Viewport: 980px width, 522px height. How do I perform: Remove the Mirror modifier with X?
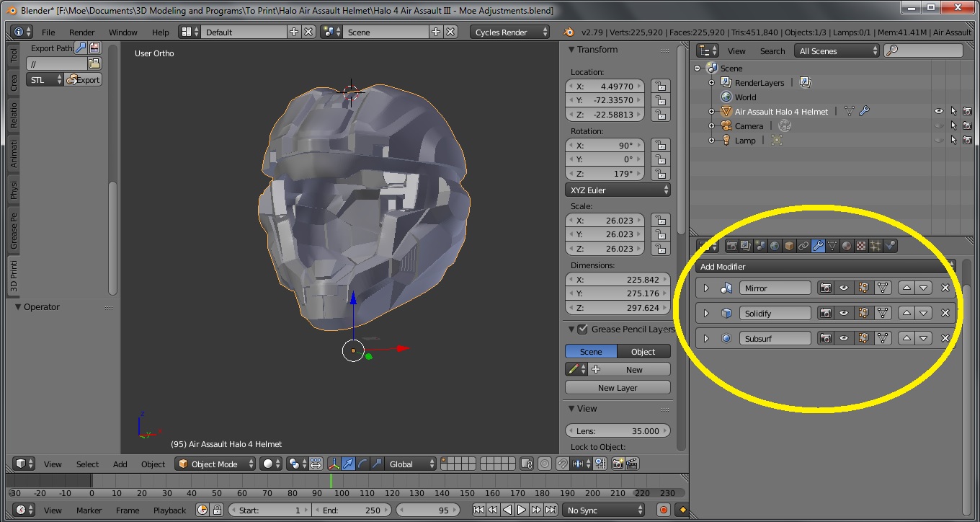[x=945, y=288]
